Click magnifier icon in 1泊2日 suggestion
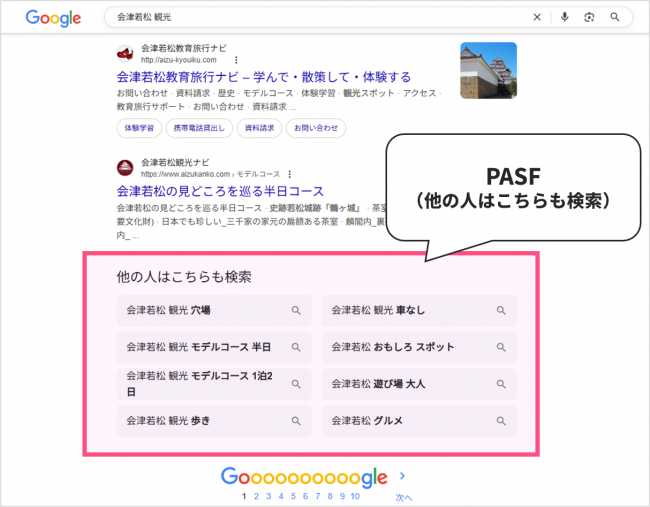The width and height of the screenshot is (650, 507). pos(296,384)
